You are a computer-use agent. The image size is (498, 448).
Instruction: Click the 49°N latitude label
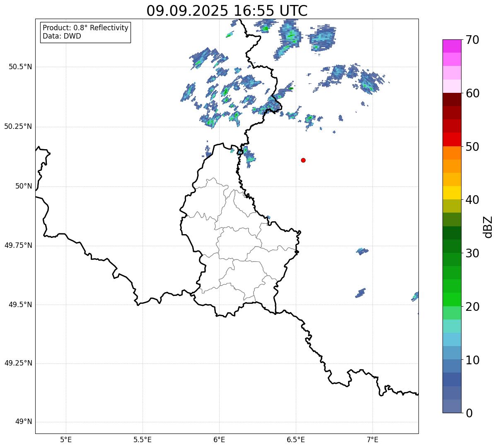coord(23,422)
